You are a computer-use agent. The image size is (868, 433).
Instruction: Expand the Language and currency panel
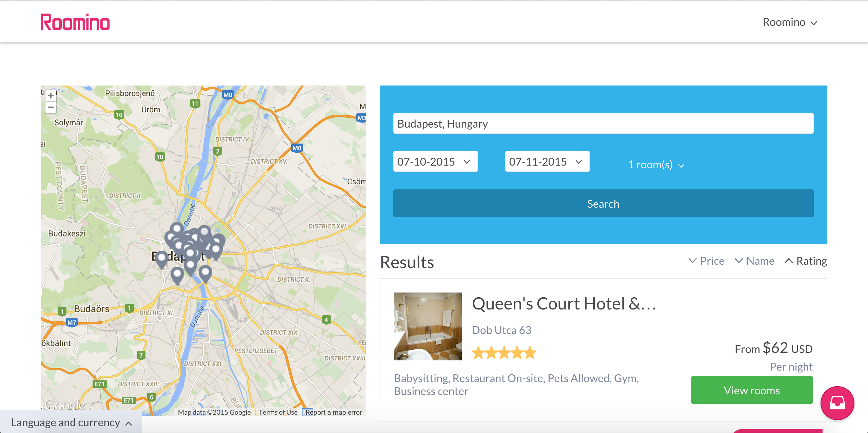click(x=71, y=422)
